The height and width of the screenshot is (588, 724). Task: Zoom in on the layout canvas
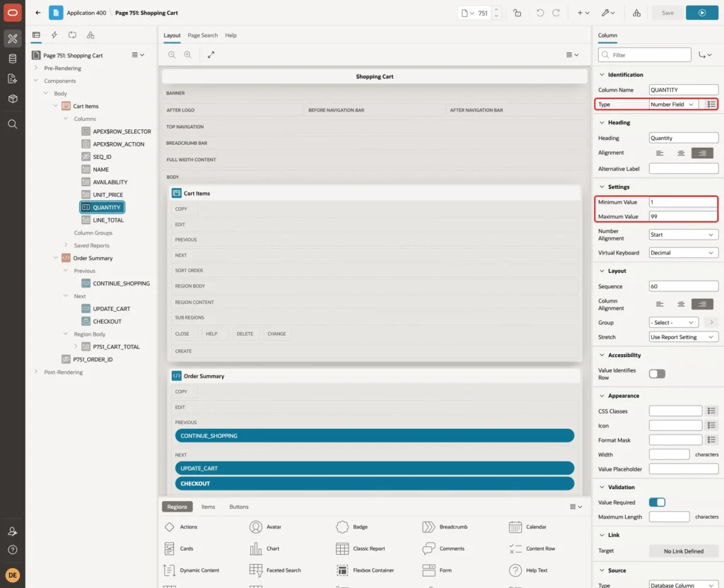tap(188, 54)
